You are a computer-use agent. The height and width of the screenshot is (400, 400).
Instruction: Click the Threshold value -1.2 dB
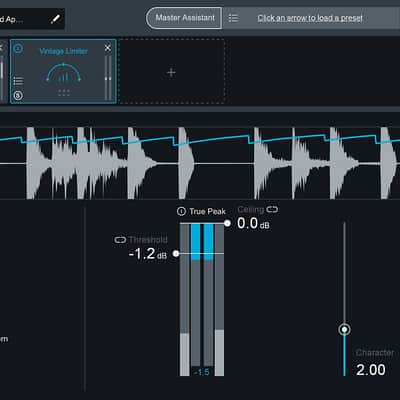coord(148,254)
